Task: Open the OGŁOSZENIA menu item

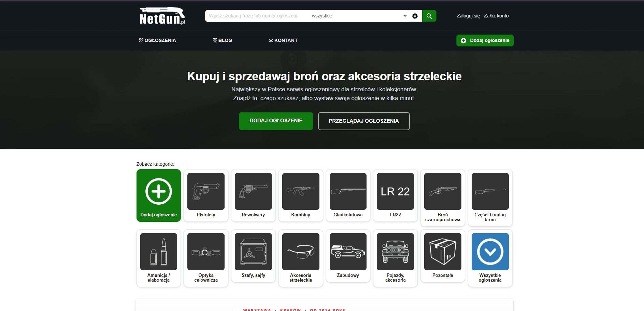Action: (x=157, y=40)
